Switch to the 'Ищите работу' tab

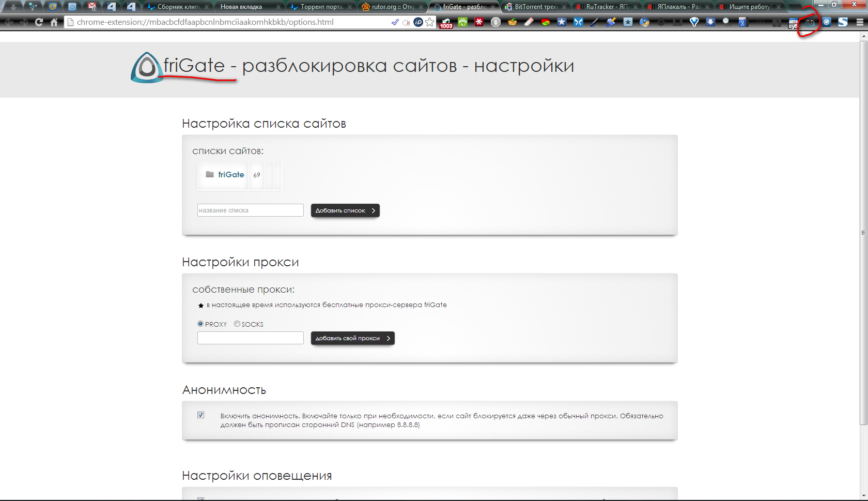point(749,7)
